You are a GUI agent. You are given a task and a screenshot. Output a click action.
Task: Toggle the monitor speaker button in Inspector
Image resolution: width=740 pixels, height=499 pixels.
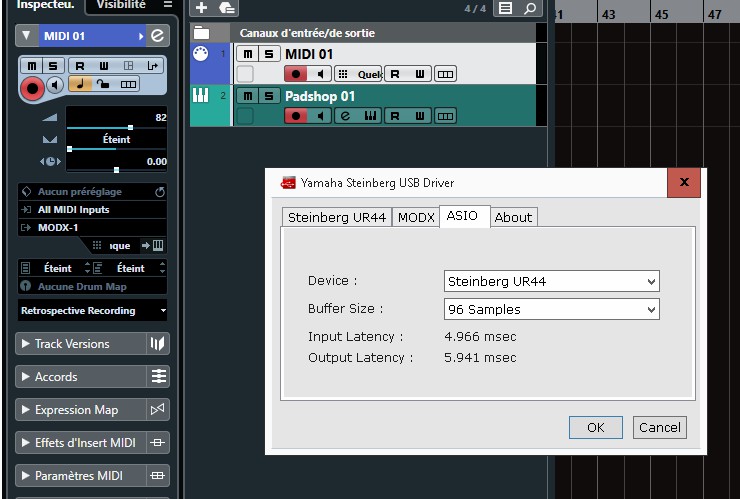tap(55, 85)
